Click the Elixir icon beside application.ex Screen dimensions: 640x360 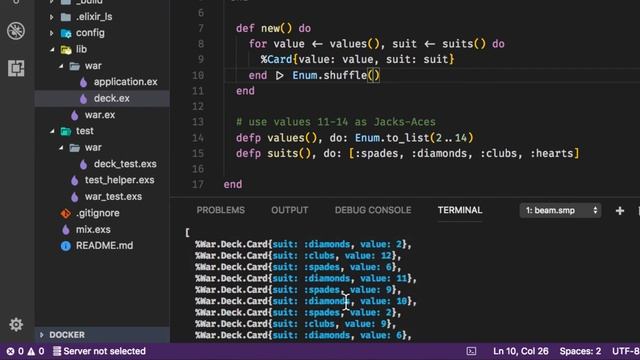click(x=84, y=82)
